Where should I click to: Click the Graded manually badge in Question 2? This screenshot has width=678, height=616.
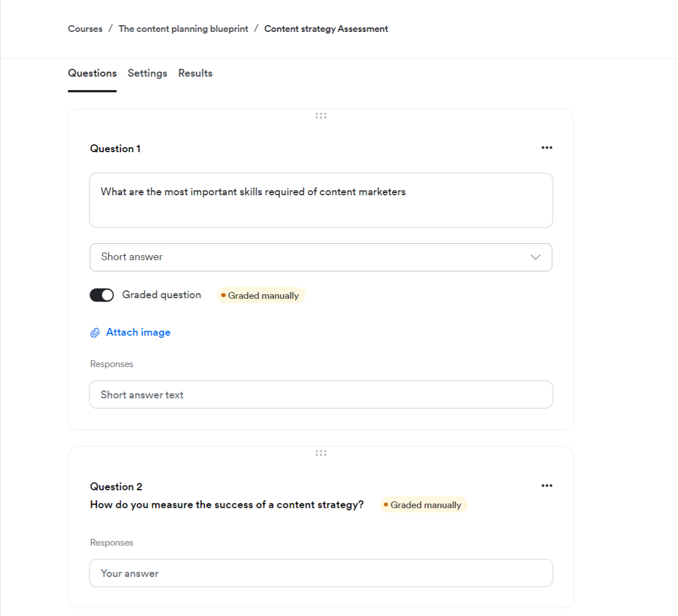pyautogui.click(x=424, y=505)
